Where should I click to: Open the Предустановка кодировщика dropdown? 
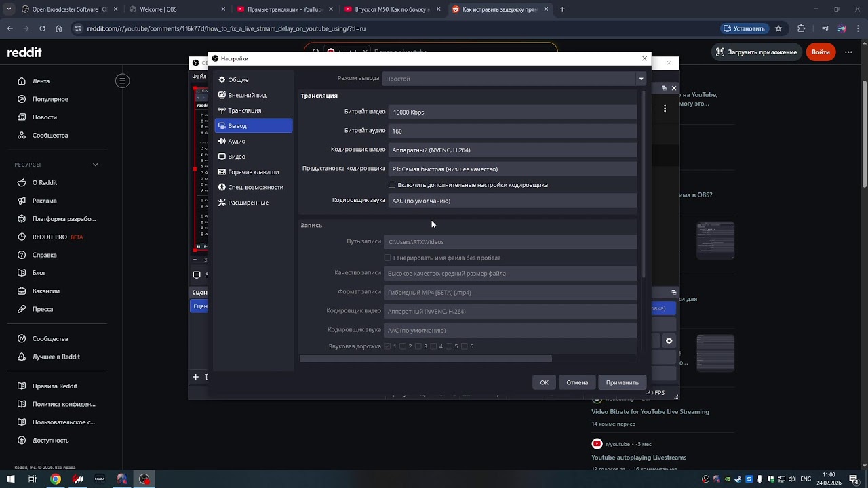click(513, 169)
